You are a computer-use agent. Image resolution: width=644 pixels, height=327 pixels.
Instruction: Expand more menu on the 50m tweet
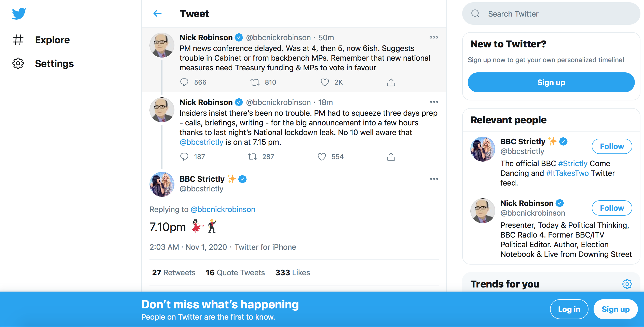tap(434, 37)
